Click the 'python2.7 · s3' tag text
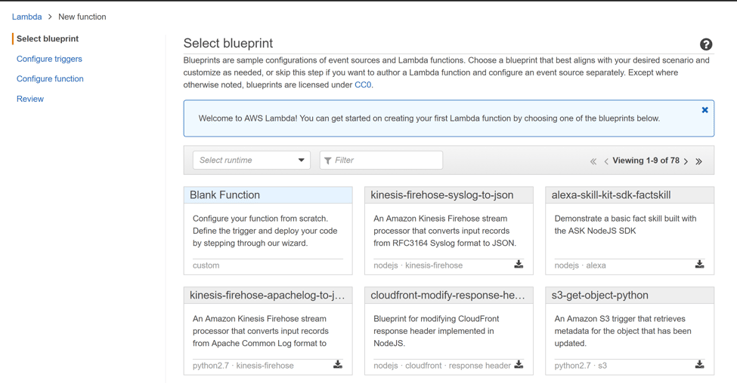The image size is (737, 383). (580, 365)
